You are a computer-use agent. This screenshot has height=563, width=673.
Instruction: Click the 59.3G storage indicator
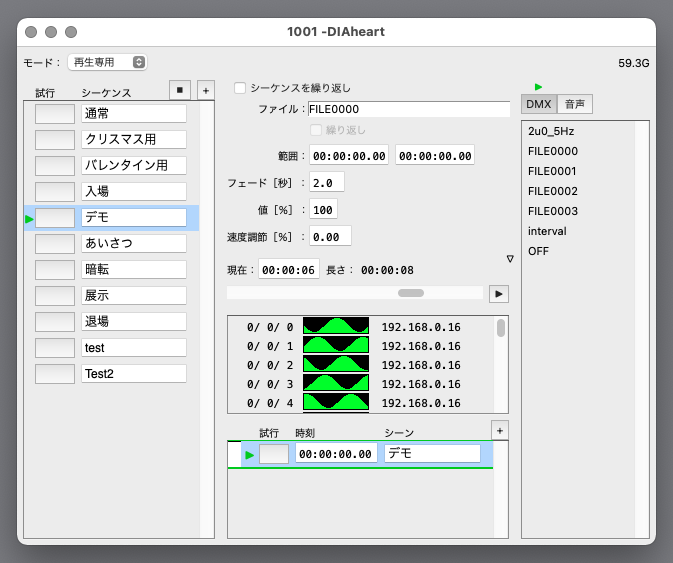(x=634, y=63)
